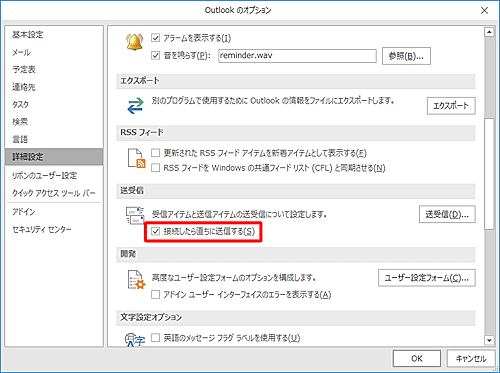Open 送受信 settings button
This screenshot has width=500, height=373.
point(447,214)
